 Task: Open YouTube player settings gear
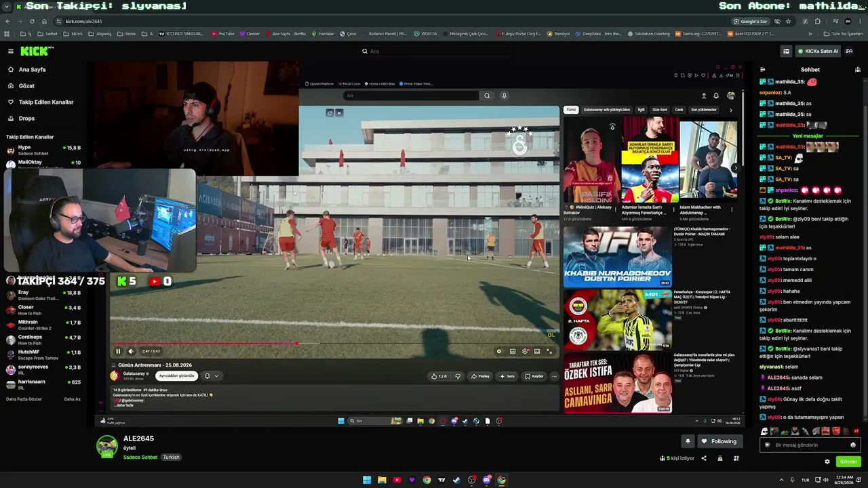click(525, 351)
